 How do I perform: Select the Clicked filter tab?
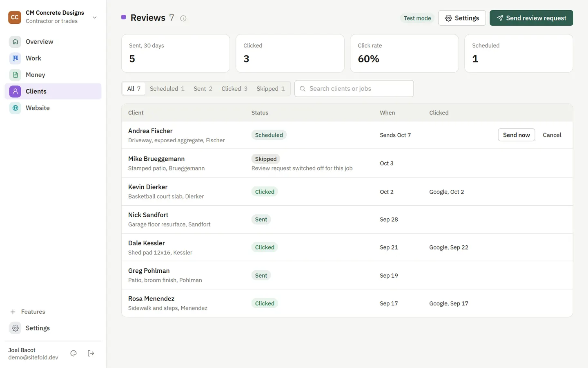[234, 89]
